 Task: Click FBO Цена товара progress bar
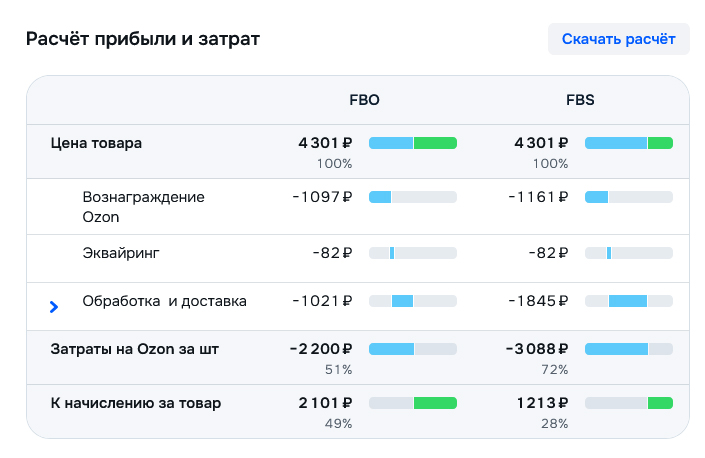[x=412, y=143]
